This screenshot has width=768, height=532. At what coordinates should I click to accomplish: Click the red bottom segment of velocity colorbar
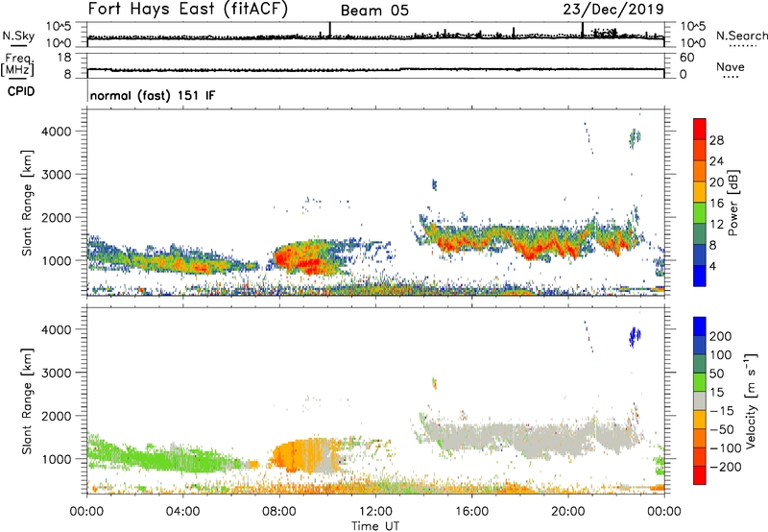point(700,475)
